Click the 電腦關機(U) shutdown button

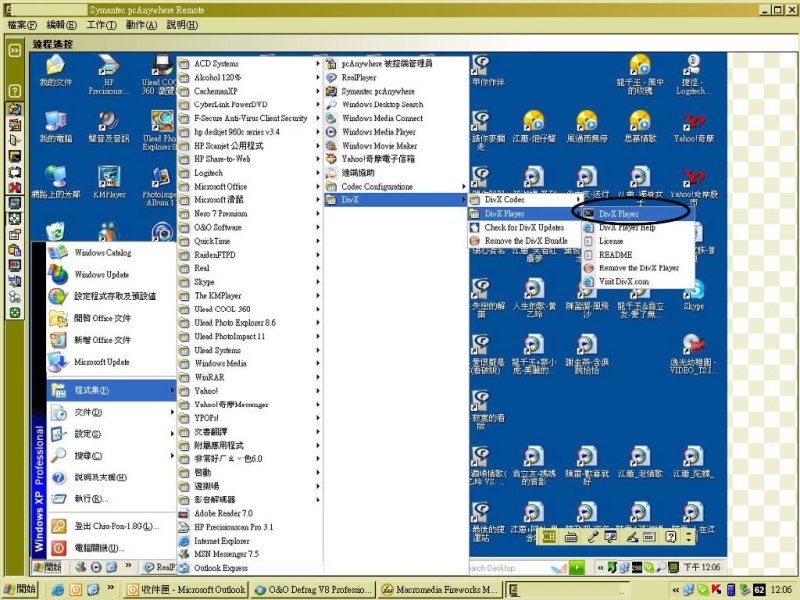(x=111, y=548)
